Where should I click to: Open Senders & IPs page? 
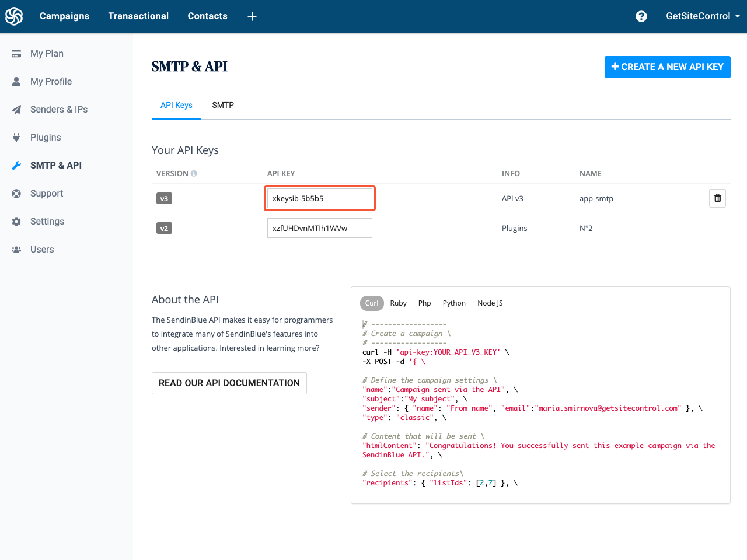[x=58, y=110]
